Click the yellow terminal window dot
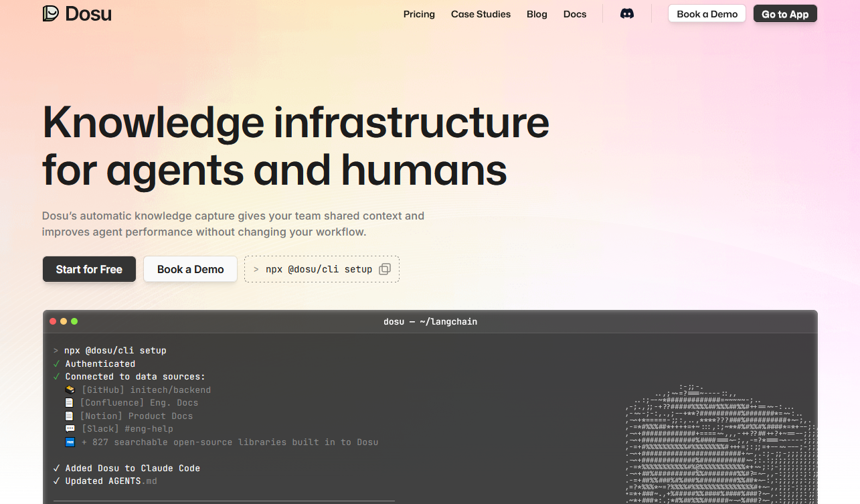 pos(64,321)
